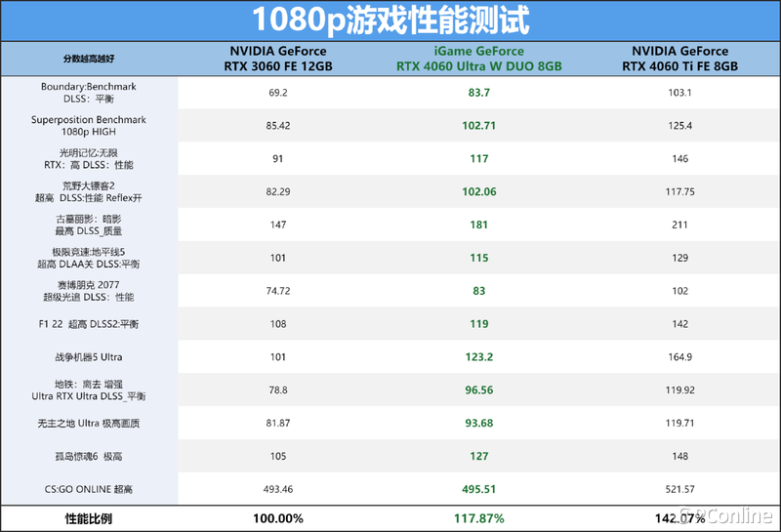Click the green value 102.71
Viewport: 781px width, 532px height.
click(x=478, y=126)
